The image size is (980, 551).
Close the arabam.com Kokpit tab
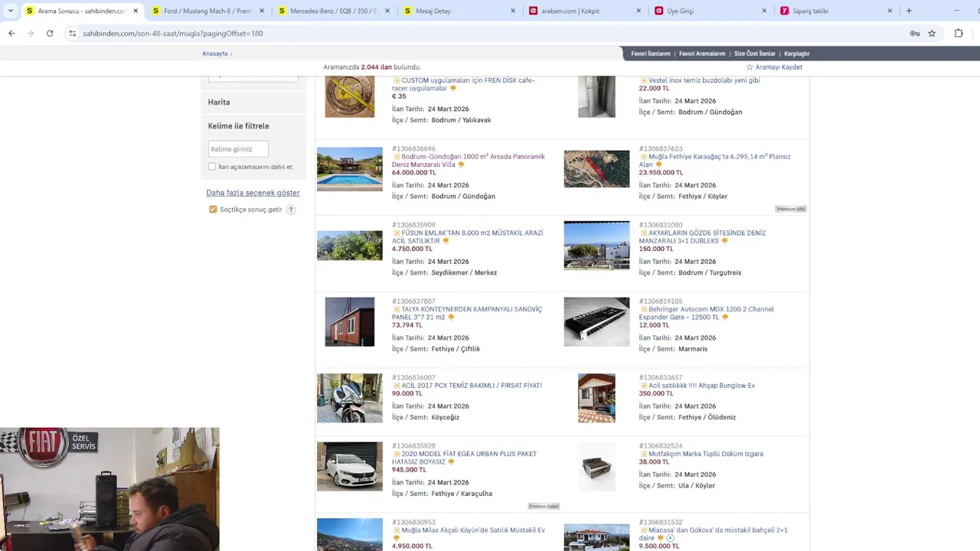[x=639, y=11]
